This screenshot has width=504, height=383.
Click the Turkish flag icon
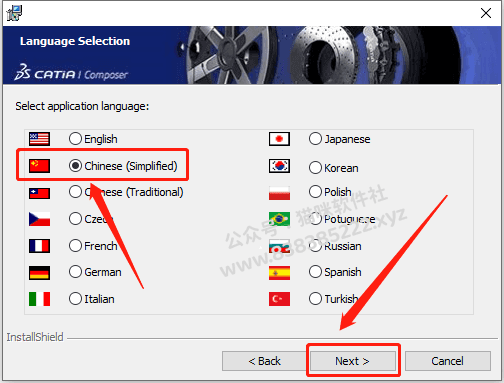click(279, 299)
